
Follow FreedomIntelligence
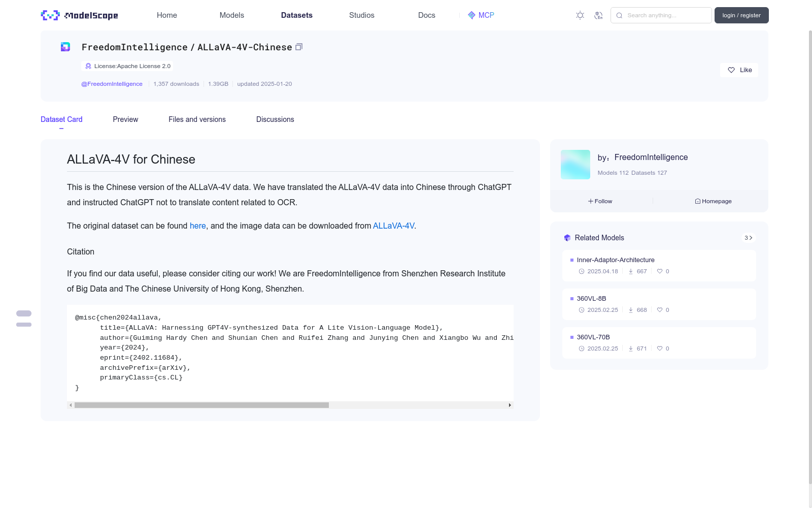tap(600, 201)
